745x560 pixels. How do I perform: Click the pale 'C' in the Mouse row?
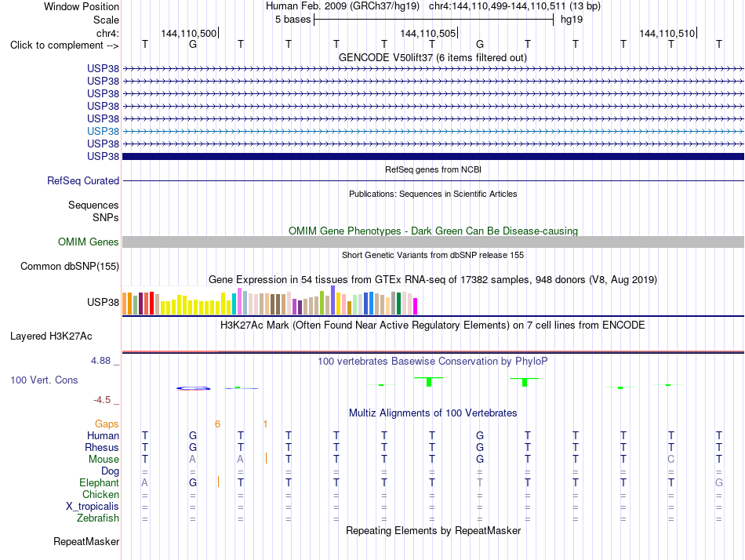(x=670, y=460)
